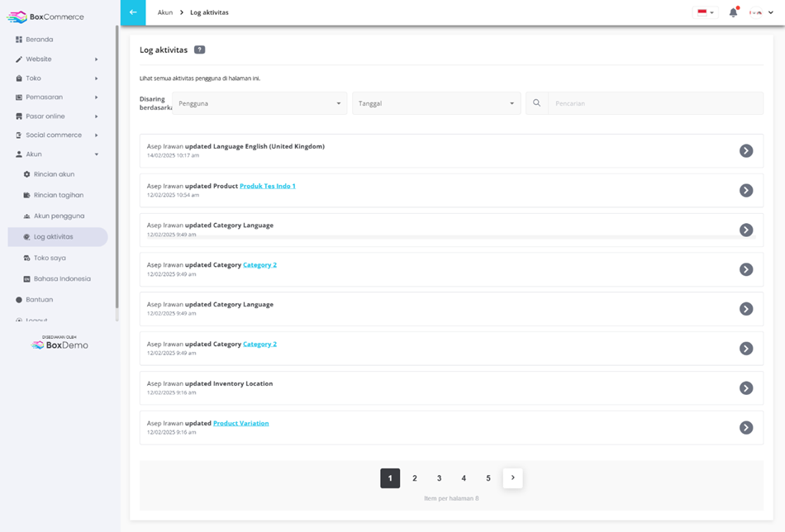Open the user profile menu chevron
The width and height of the screenshot is (785, 532).
(x=771, y=12)
